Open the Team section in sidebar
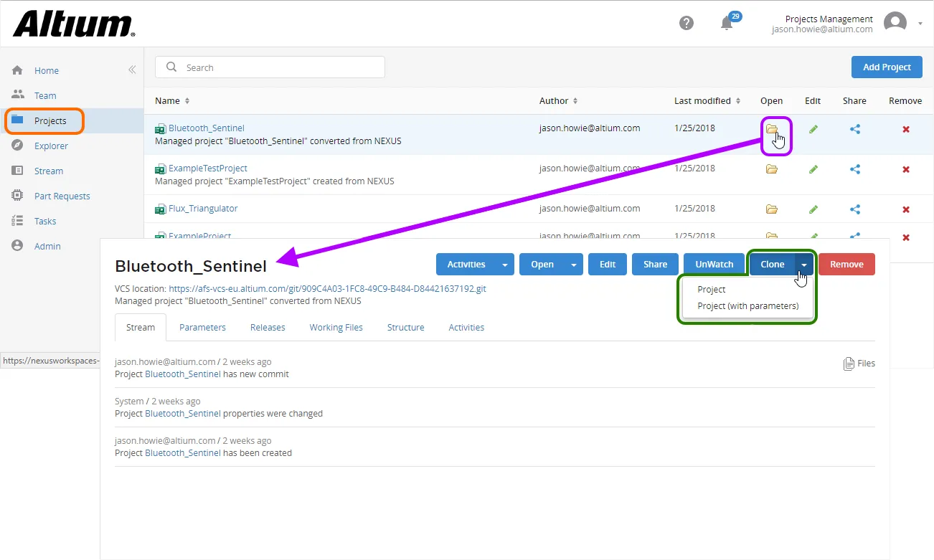934x560 pixels. click(45, 95)
